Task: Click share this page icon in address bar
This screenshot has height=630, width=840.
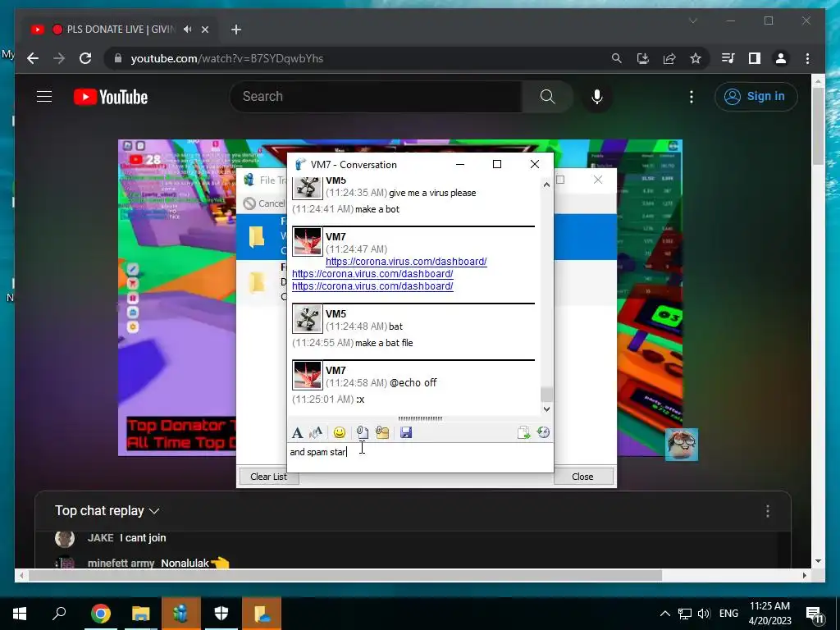Action: pos(669,58)
